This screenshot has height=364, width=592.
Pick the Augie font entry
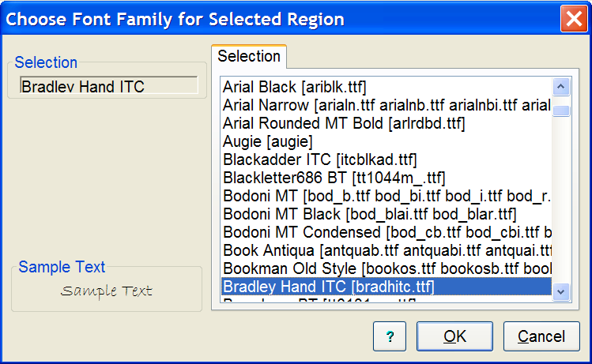[268, 141]
